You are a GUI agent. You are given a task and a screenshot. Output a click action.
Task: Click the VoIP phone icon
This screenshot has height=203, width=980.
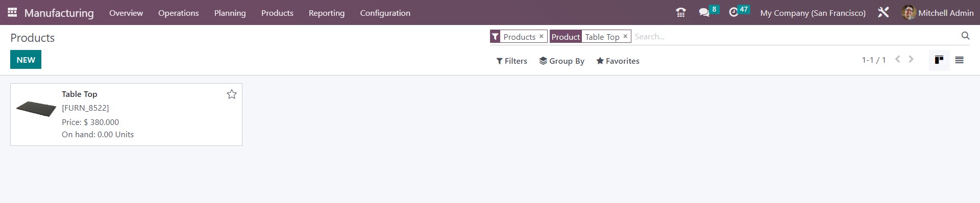point(680,12)
